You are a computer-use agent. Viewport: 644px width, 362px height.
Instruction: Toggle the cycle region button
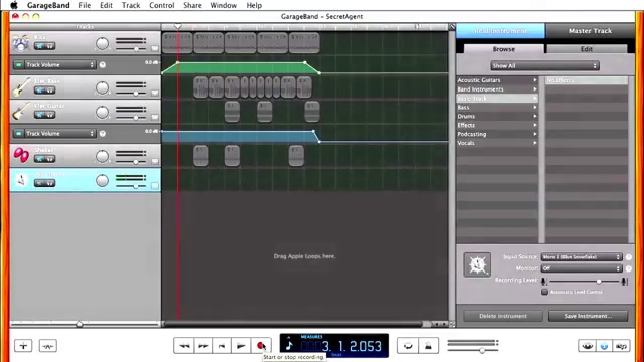click(408, 345)
